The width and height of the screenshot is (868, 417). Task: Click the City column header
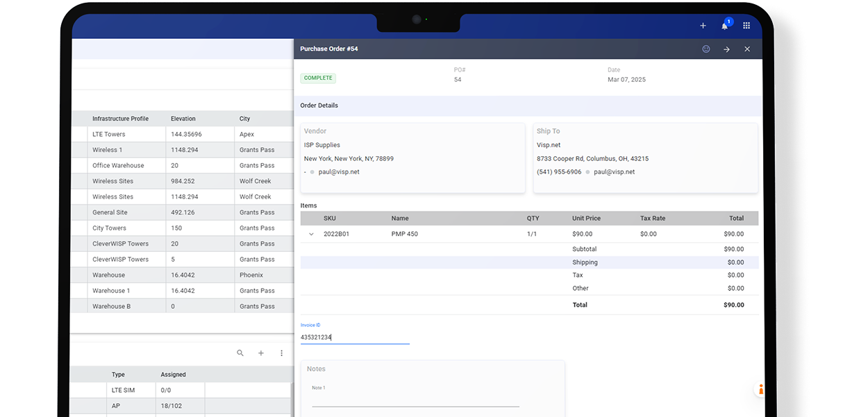(x=244, y=119)
